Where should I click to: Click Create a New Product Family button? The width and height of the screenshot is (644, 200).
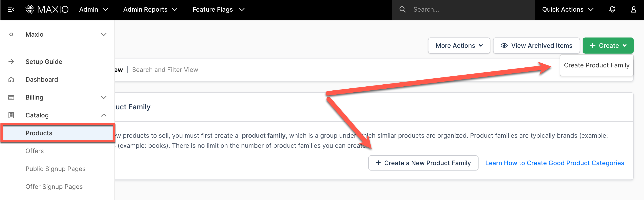coord(423,163)
